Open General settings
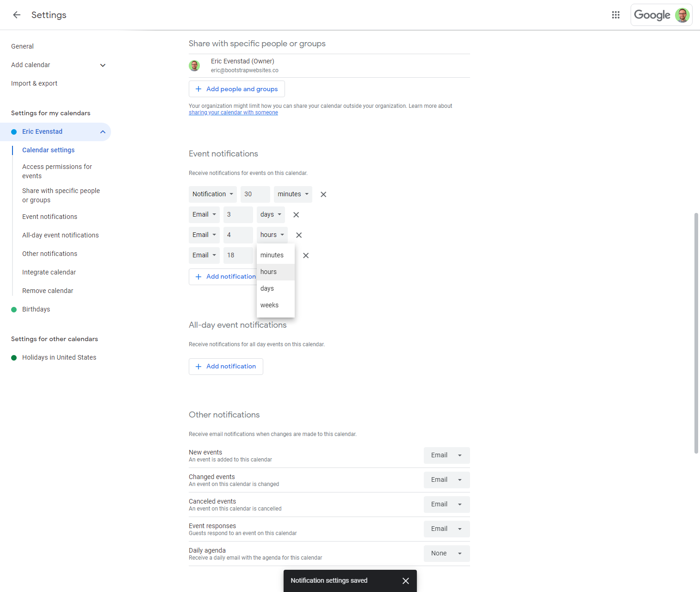The width and height of the screenshot is (700, 592). click(x=22, y=46)
